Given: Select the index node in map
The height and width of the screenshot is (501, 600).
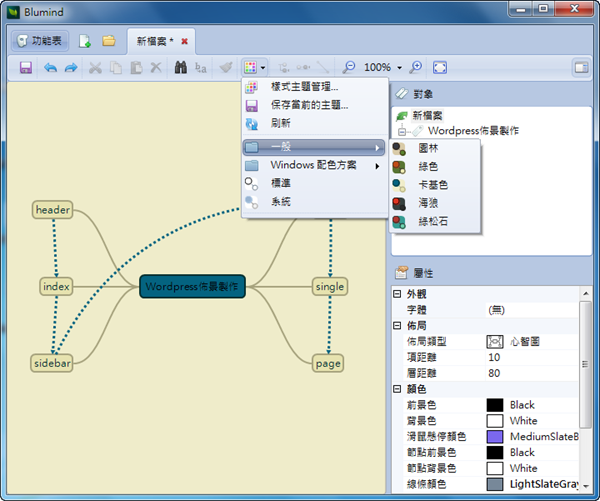Looking at the screenshot, I should 56,286.
